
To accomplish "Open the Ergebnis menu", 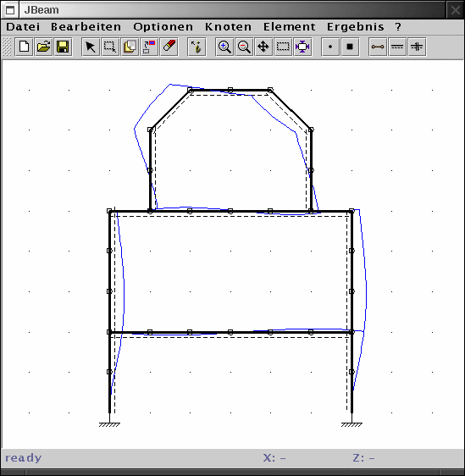I will coord(356,27).
